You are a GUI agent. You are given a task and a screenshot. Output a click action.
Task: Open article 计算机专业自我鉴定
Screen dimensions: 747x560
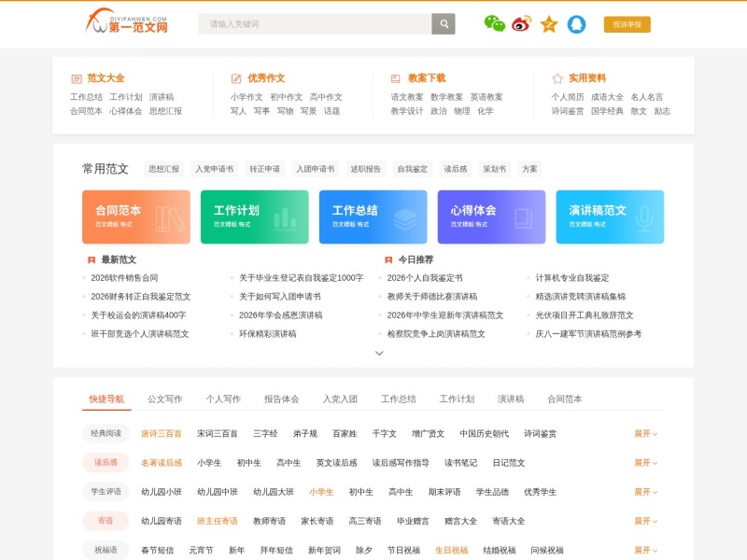[572, 278]
